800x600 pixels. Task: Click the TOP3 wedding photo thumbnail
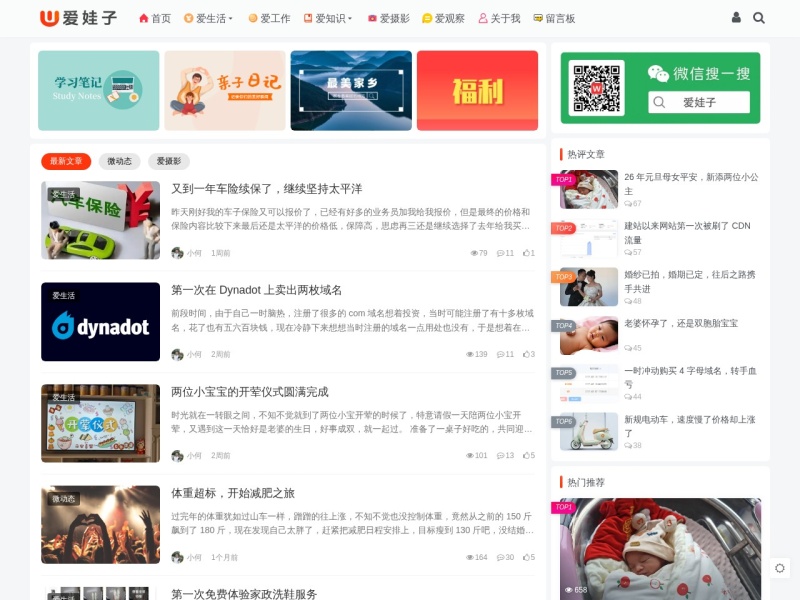[x=589, y=287]
